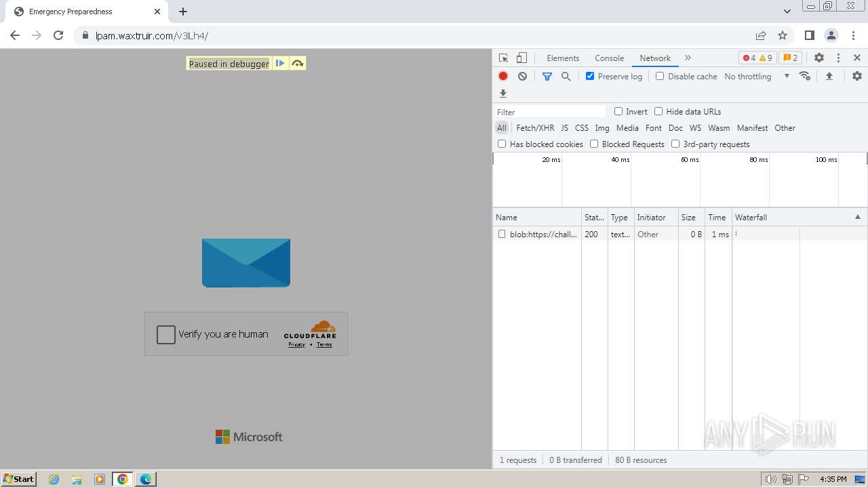Click the errors and warnings counter
Viewport: 868px width, 488px height.
757,58
